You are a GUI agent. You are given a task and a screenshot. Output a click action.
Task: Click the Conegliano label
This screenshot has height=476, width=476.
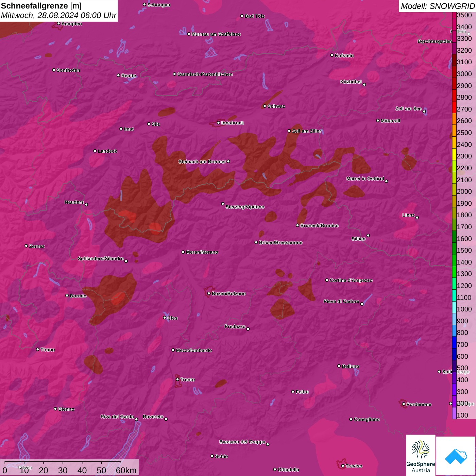(x=367, y=419)
